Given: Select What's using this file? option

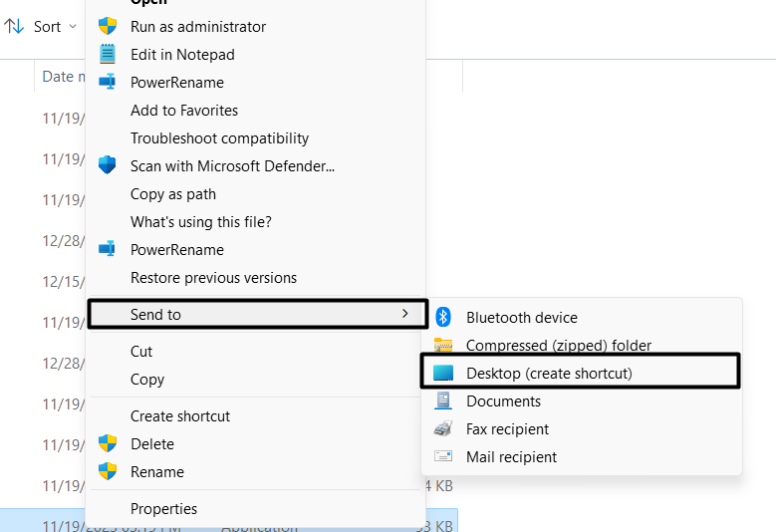Looking at the screenshot, I should tap(200, 222).
